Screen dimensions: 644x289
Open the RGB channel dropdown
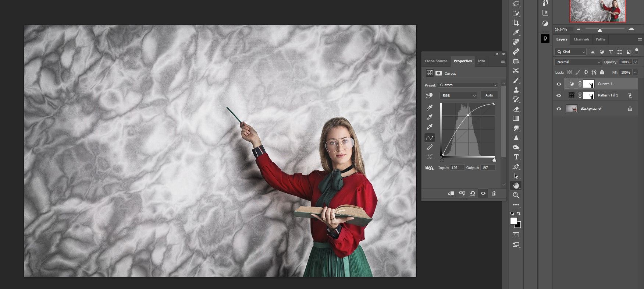[x=458, y=95]
